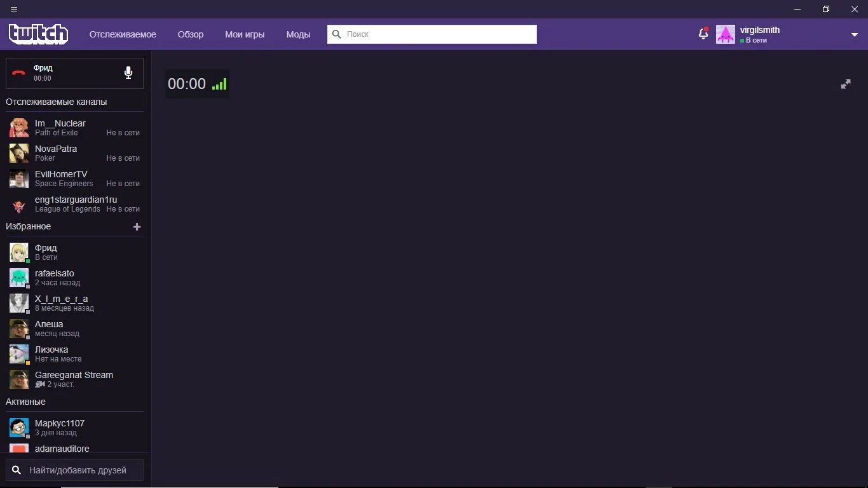The image size is (868, 488).
Task: Select the EvilHomerTV followed channel
Action: tap(75, 179)
